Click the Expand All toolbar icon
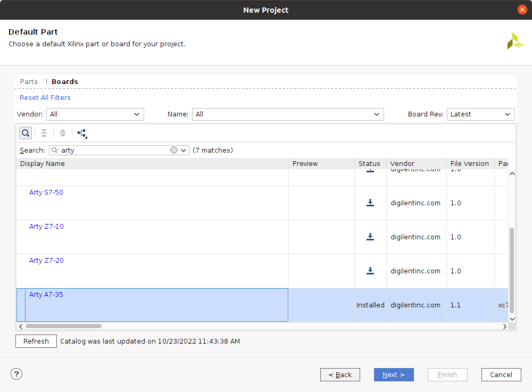 click(63, 133)
